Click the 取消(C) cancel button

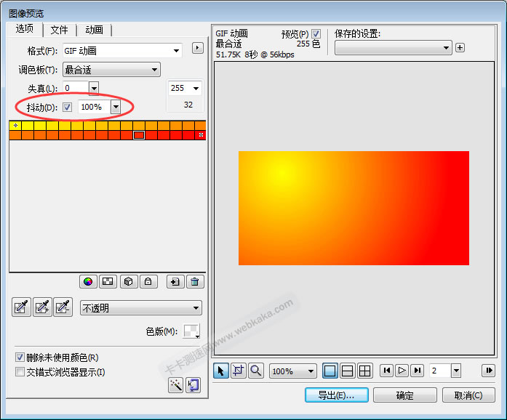pos(468,395)
